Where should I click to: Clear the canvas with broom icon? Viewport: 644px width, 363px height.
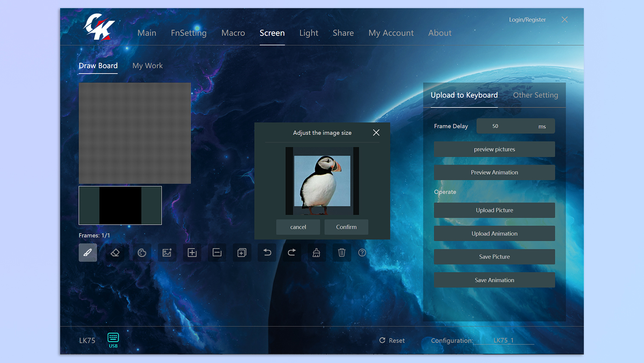coord(316,253)
